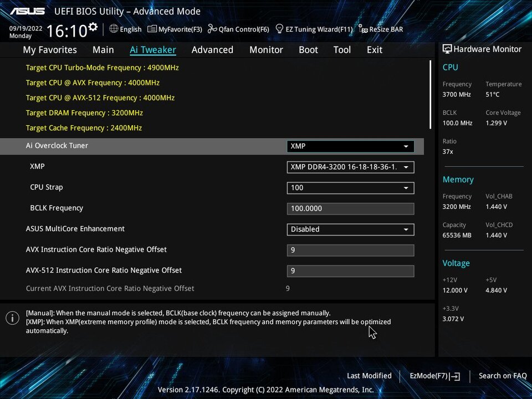
Task: Click the vertical scrollbar of settings list
Action: (x=431, y=94)
